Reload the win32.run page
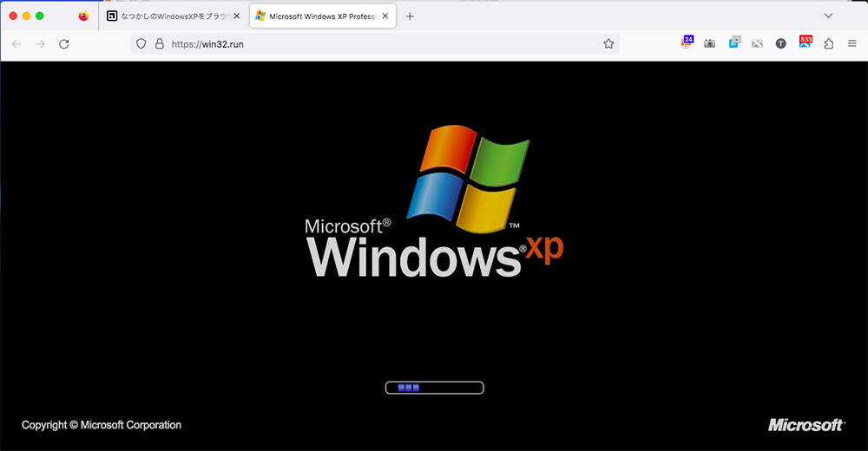This screenshot has height=451, width=868. tap(64, 43)
